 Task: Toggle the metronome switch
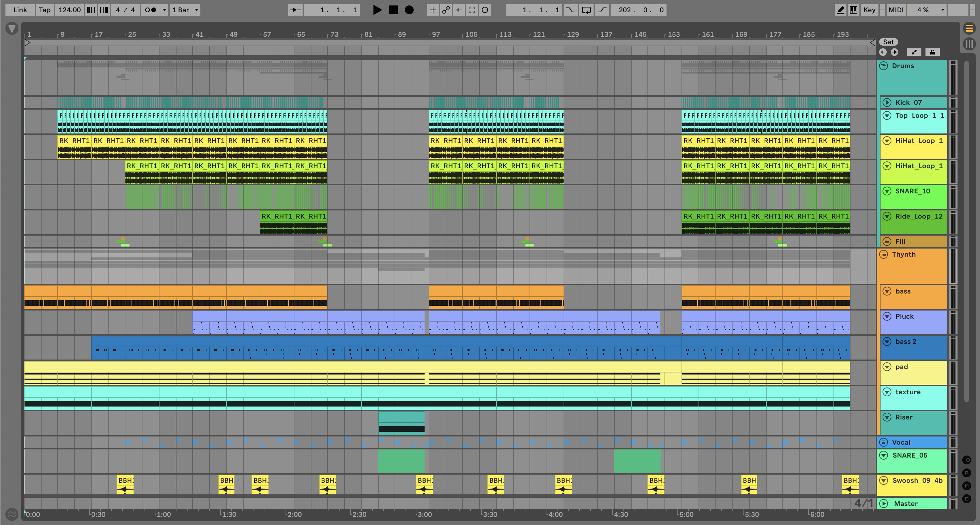coord(151,10)
